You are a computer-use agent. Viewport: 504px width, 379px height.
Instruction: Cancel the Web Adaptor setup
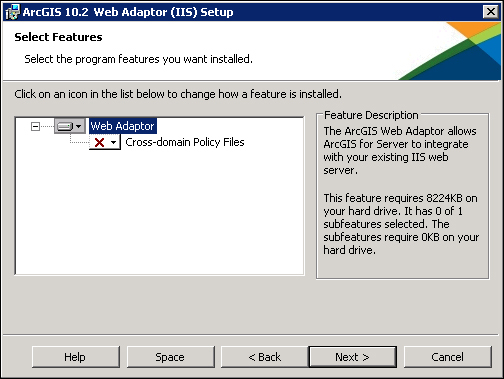coord(448,357)
